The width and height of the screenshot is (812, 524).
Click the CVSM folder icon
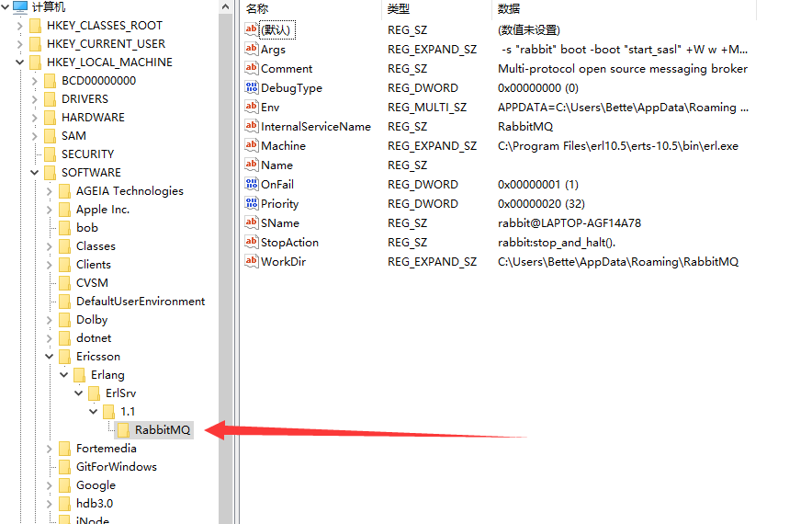point(64,282)
